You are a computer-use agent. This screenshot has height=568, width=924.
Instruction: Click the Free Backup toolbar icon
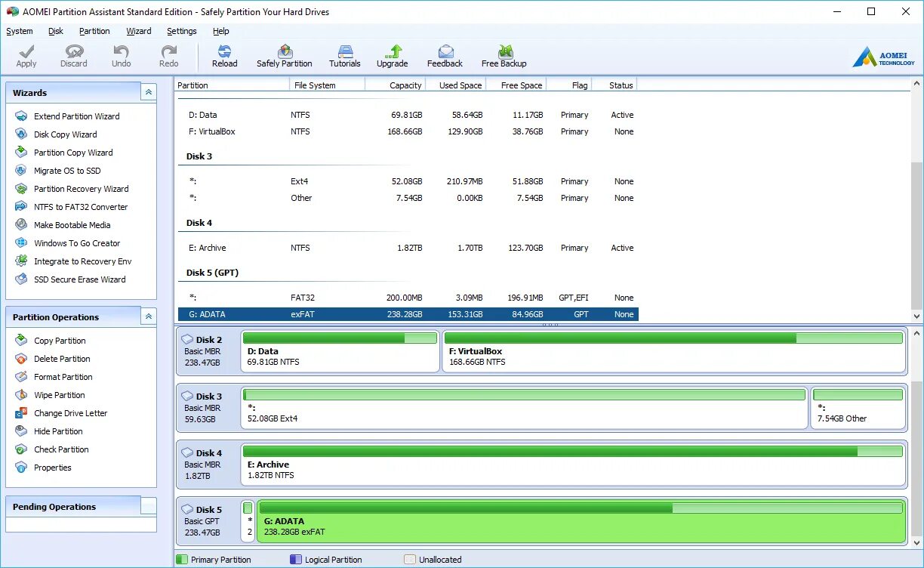tap(504, 51)
